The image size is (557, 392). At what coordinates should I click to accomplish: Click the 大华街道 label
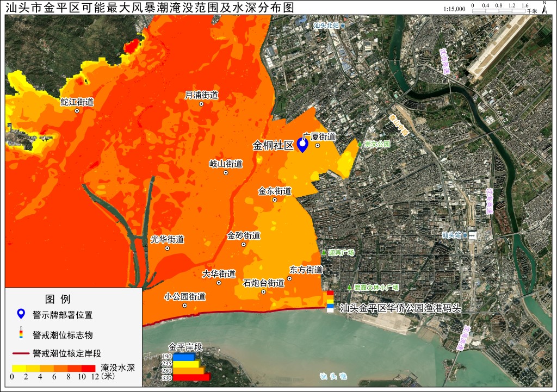point(219,274)
